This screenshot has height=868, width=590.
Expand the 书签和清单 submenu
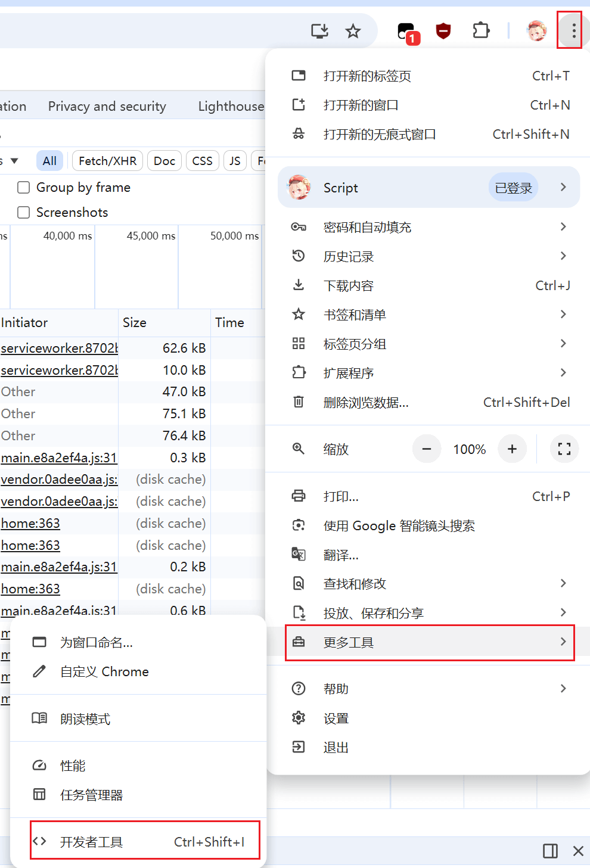click(x=429, y=315)
